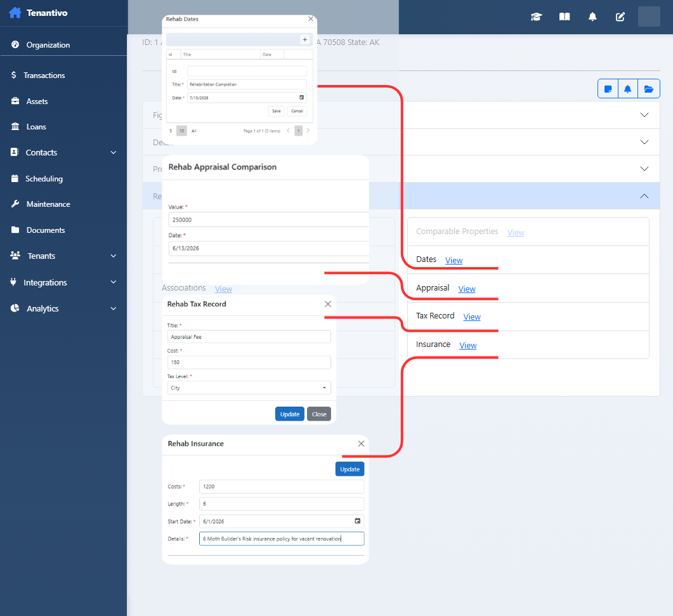Click Save button in Rehab Dates form
673x616 pixels.
coord(277,111)
